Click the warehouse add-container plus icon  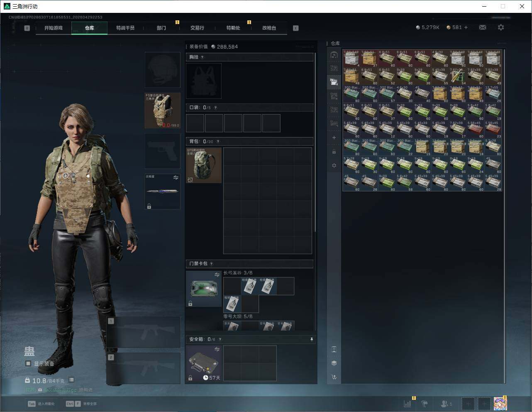coord(334,137)
